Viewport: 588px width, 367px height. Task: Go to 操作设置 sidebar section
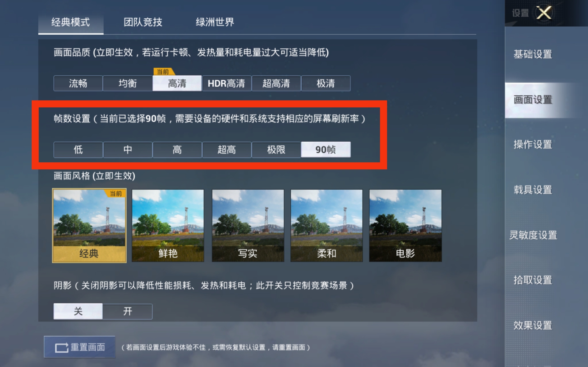[x=533, y=145]
